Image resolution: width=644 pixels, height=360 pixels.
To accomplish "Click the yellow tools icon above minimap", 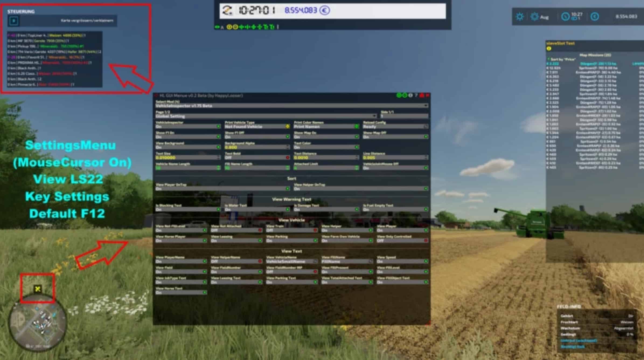I will coord(38,289).
